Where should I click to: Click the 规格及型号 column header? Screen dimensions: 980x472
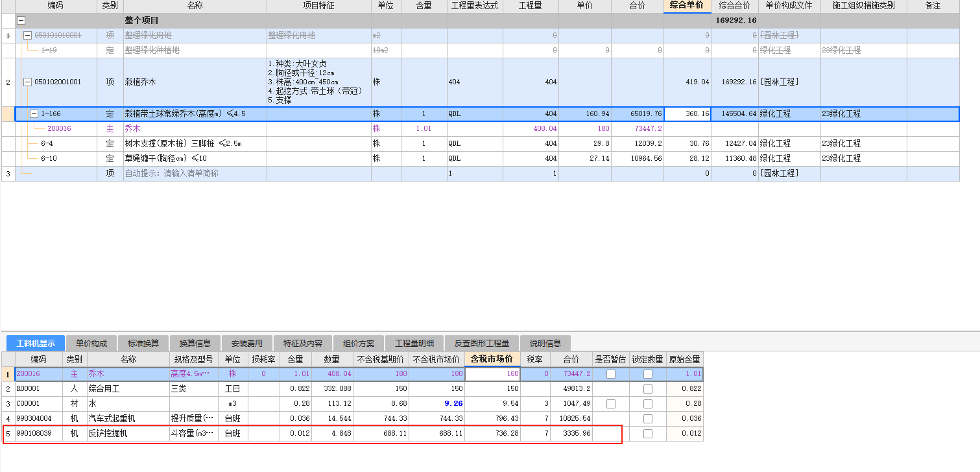pyautogui.click(x=193, y=359)
